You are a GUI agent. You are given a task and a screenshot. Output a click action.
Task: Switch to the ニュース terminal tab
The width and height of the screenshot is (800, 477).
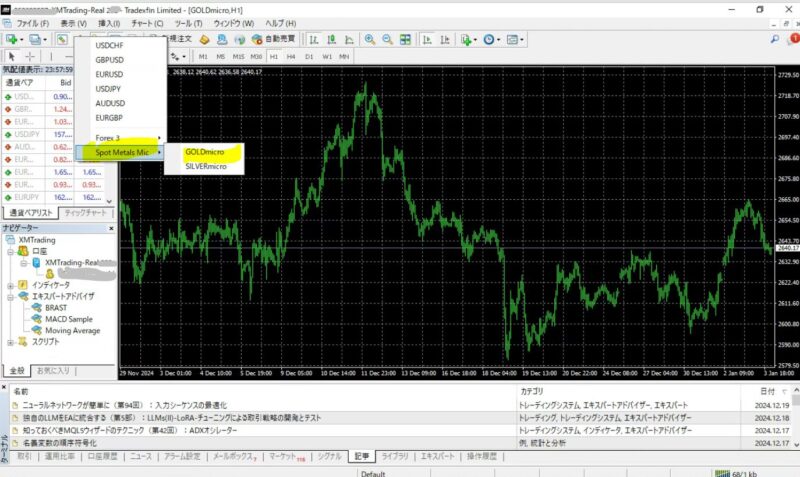tap(141, 457)
